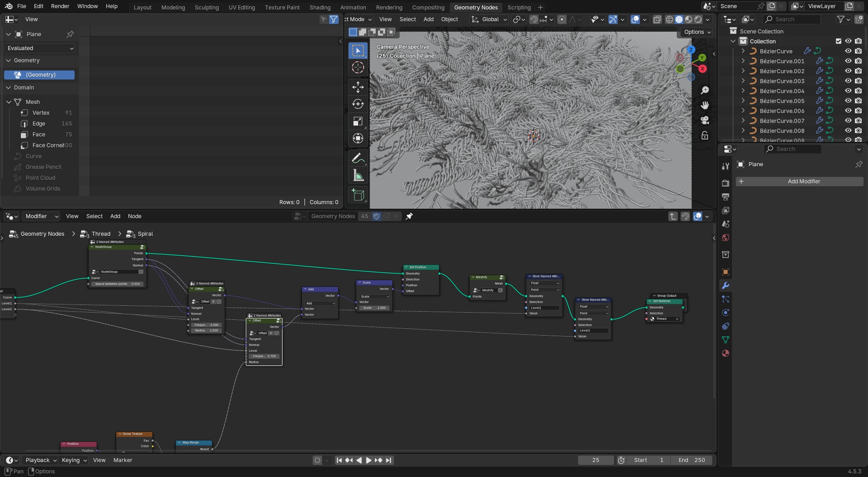Hide BézierCurve.003 with its eye icon
The width and height of the screenshot is (868, 477).
(x=848, y=81)
